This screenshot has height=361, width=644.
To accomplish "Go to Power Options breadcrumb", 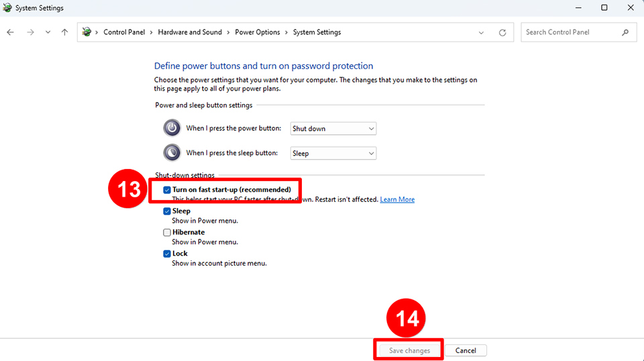I will pos(258,32).
